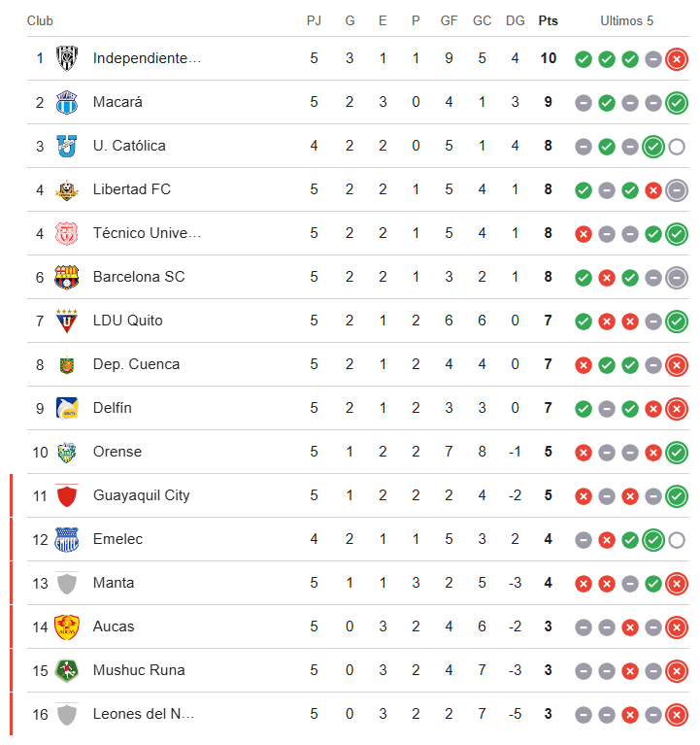Select the U. Católica club logo
Image resolution: width=700 pixels, height=745 pixels.
[x=67, y=146]
